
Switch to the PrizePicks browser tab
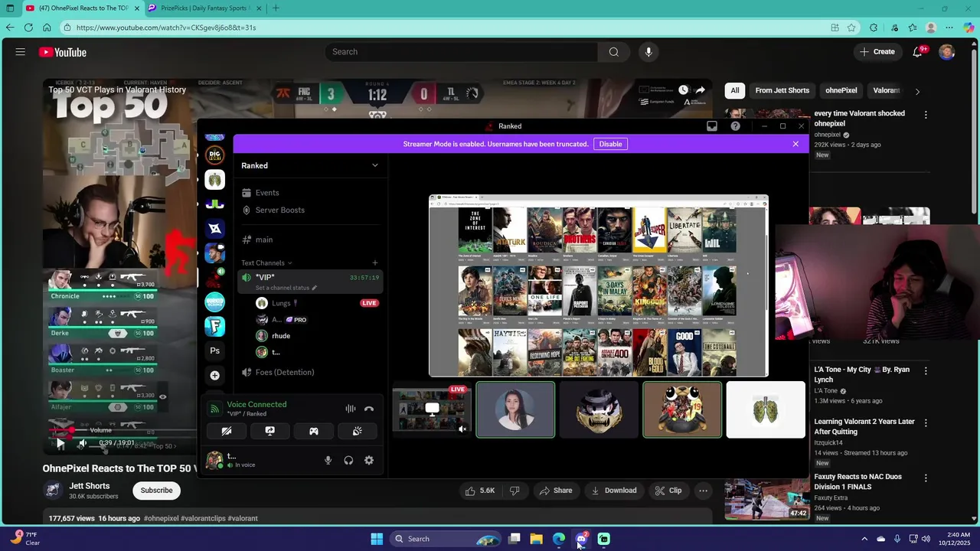click(x=205, y=8)
